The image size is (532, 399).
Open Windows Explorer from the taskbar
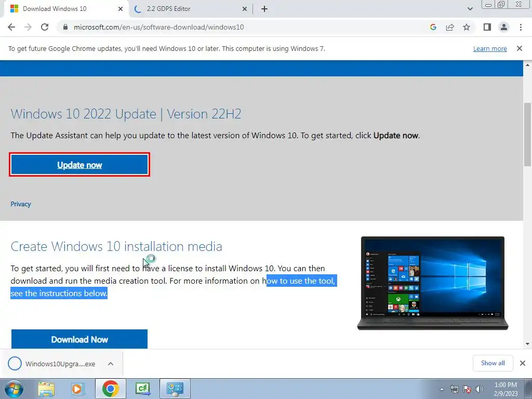[46, 389]
